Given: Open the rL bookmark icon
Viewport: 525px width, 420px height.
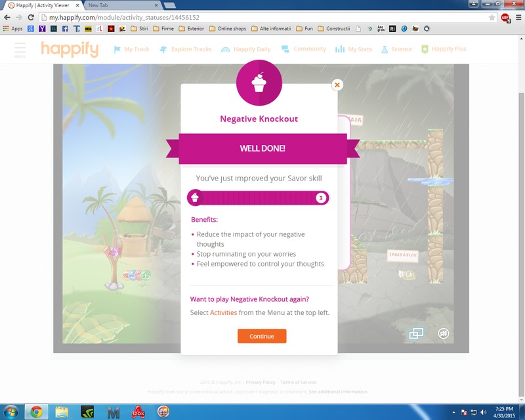Looking at the screenshot, I should tap(100, 29).
